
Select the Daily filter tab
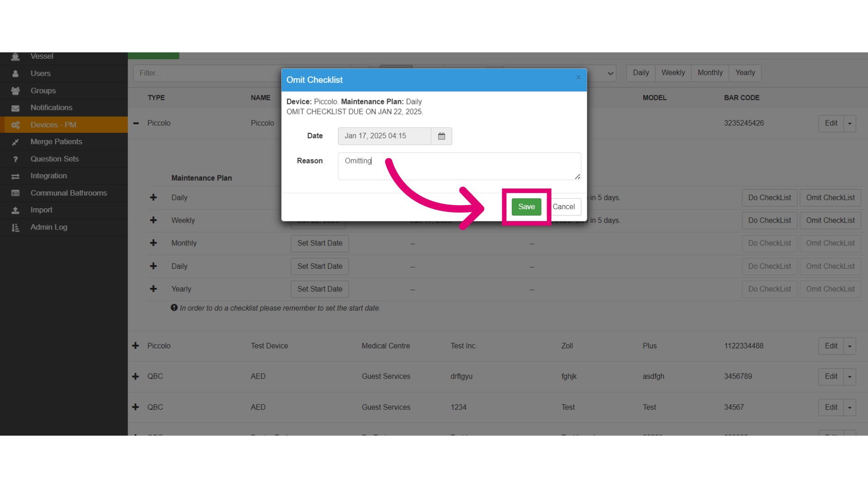click(641, 73)
